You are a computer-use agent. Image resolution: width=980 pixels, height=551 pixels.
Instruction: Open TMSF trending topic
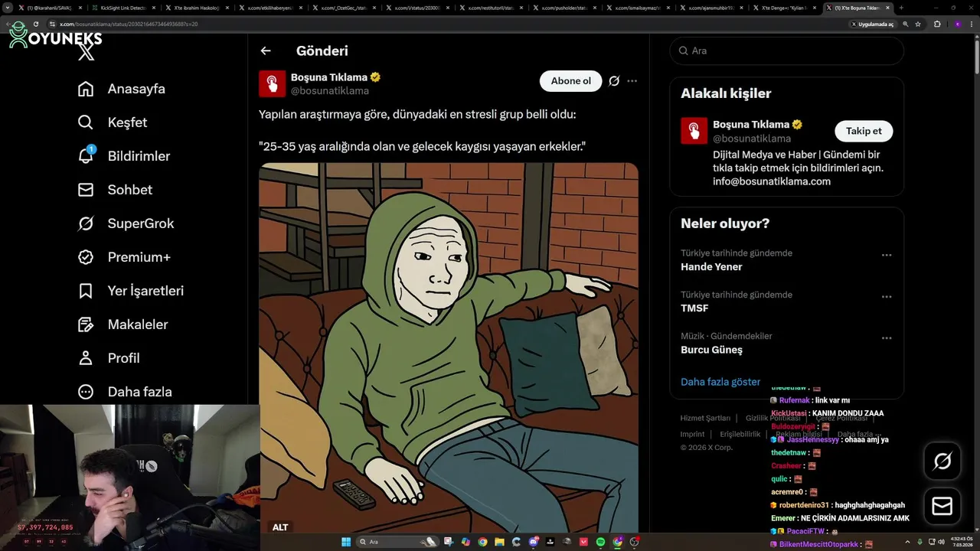694,308
